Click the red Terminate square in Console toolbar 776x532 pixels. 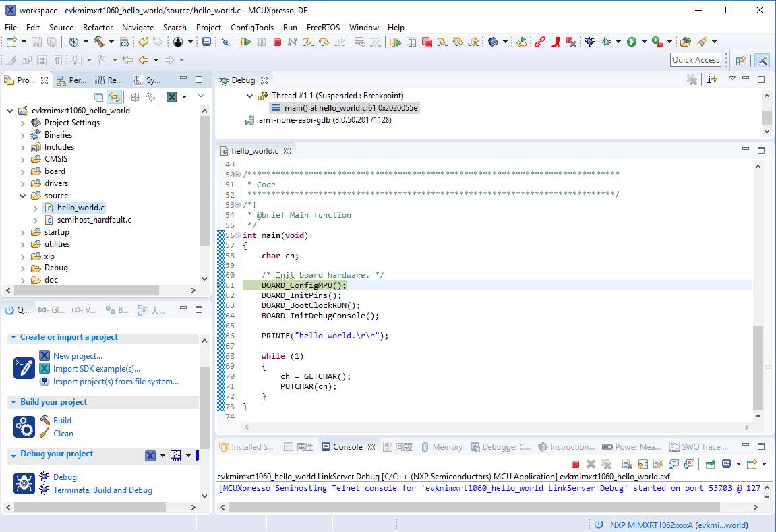575,464
